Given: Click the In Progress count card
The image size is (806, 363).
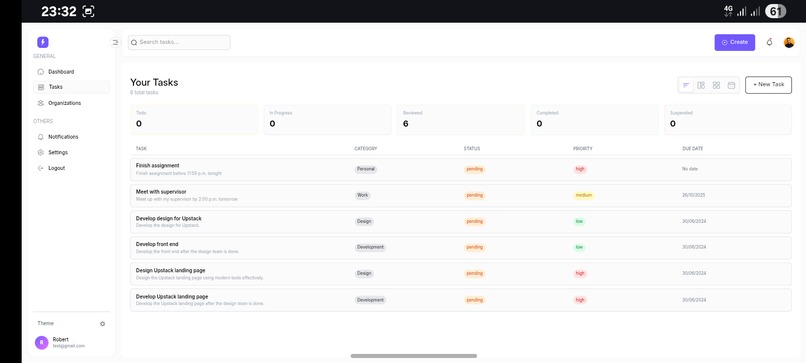Looking at the screenshot, I should (x=327, y=120).
